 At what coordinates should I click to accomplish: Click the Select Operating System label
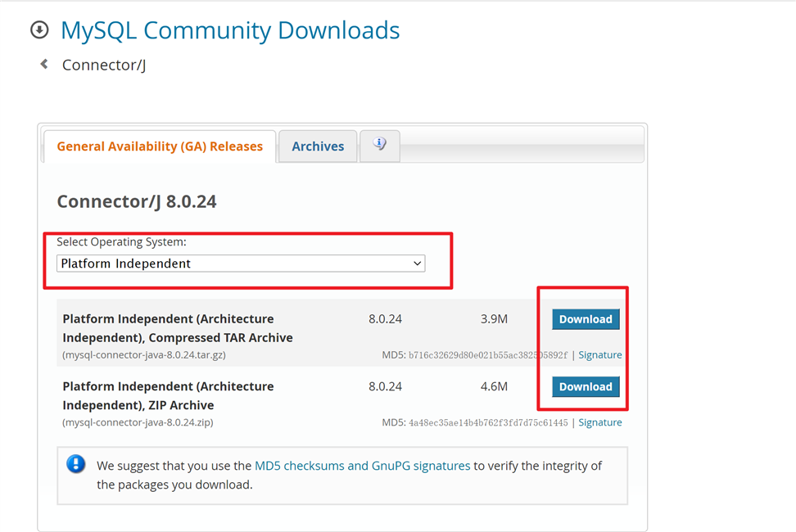[x=121, y=242]
